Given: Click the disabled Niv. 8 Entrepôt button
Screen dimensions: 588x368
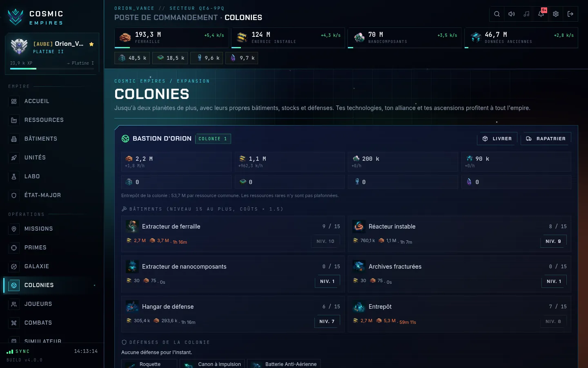Looking at the screenshot, I should pyautogui.click(x=553, y=321).
